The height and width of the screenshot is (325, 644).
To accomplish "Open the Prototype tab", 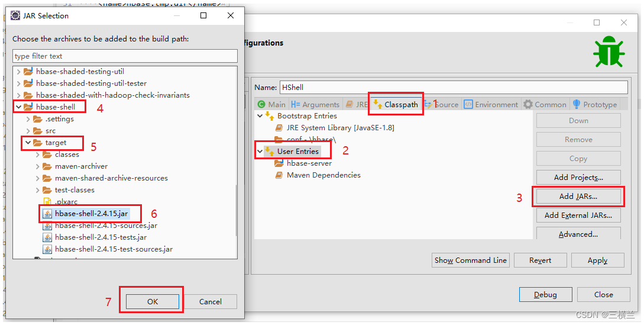I will (x=595, y=105).
